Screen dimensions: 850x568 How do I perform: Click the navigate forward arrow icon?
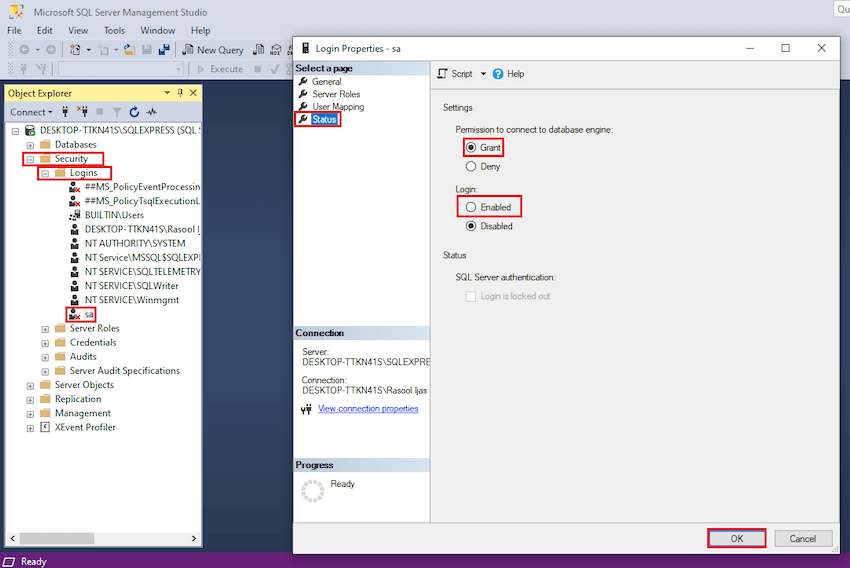pos(50,50)
